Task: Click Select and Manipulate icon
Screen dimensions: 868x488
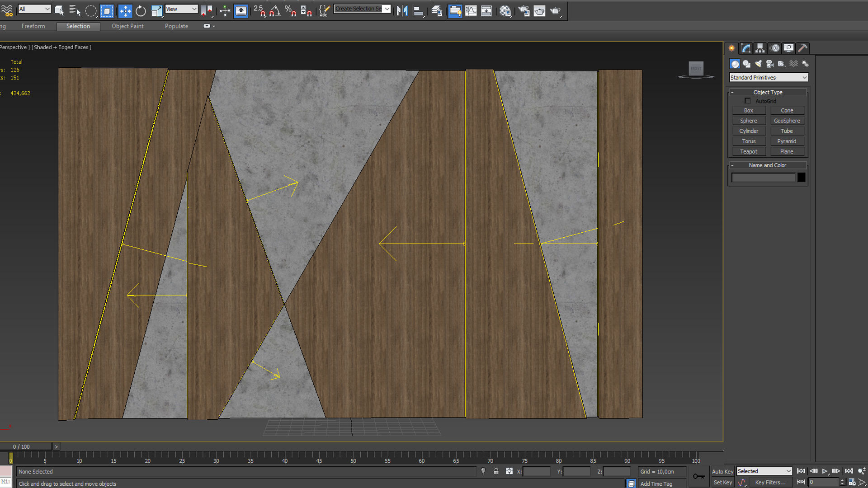Action: tap(225, 10)
